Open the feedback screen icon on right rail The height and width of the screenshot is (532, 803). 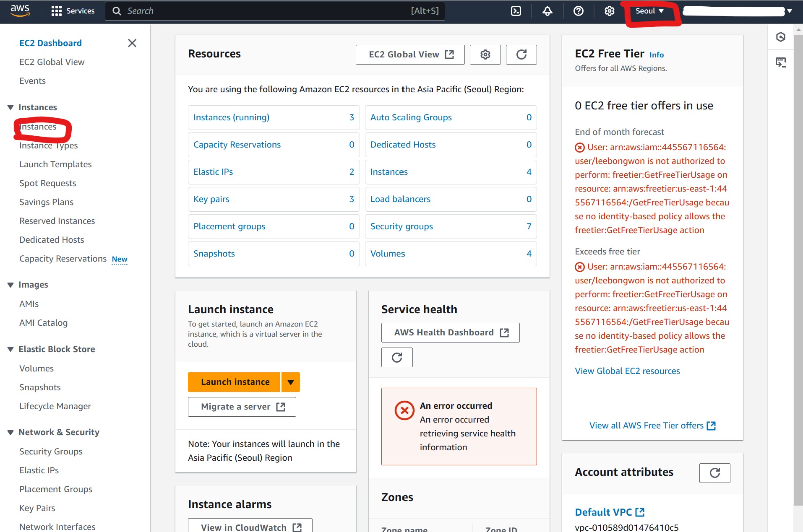[781, 62]
